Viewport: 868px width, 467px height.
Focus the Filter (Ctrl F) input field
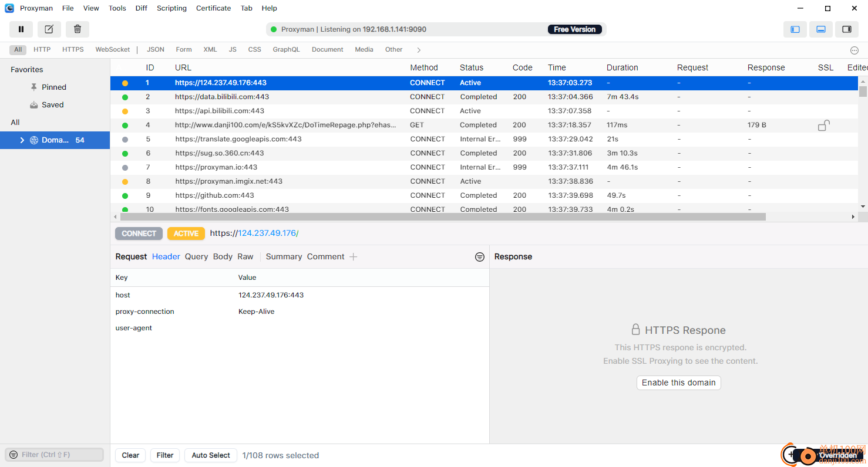click(x=55, y=455)
